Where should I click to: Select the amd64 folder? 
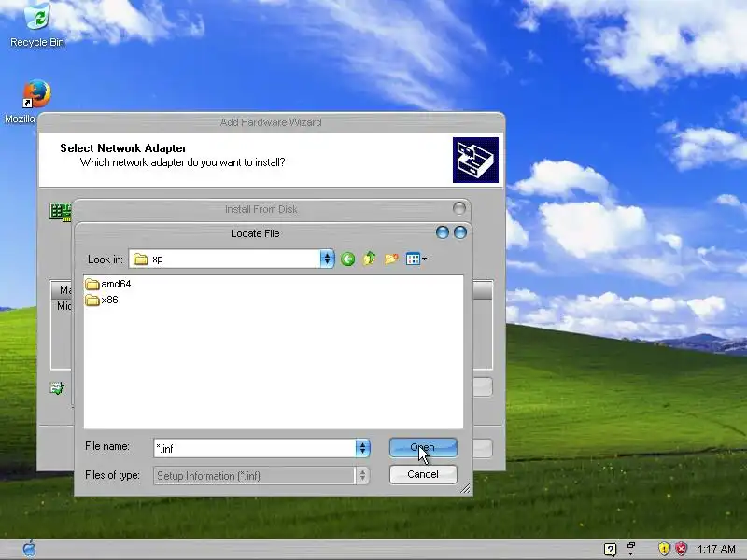click(108, 285)
